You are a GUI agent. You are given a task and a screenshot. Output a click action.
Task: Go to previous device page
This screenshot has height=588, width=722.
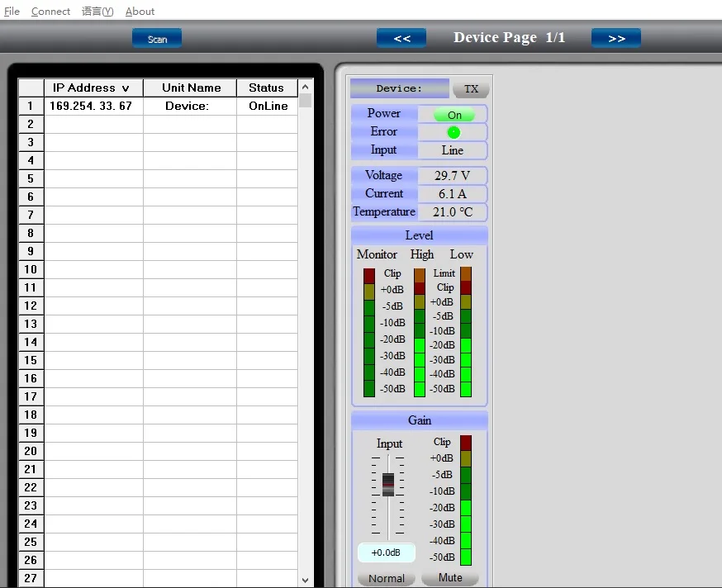pyautogui.click(x=401, y=38)
